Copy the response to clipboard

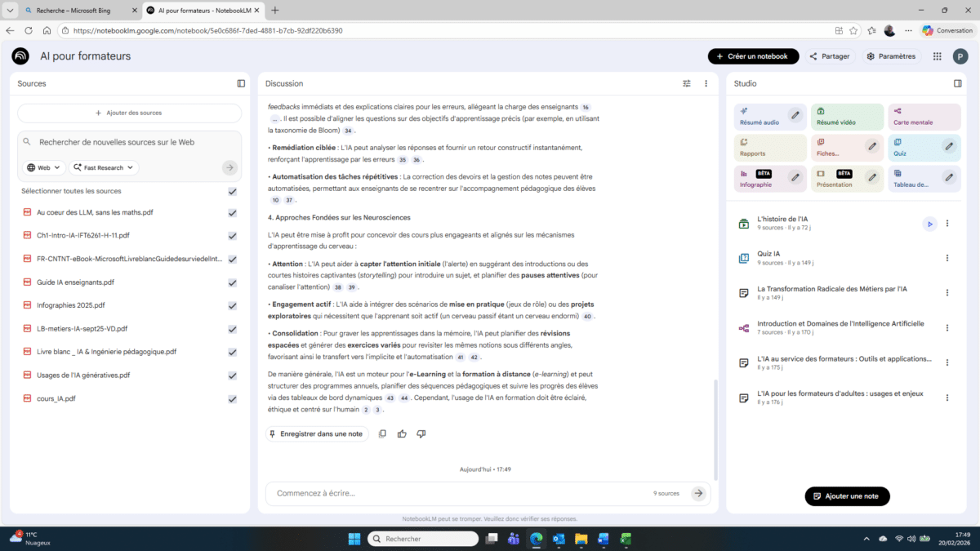(382, 434)
